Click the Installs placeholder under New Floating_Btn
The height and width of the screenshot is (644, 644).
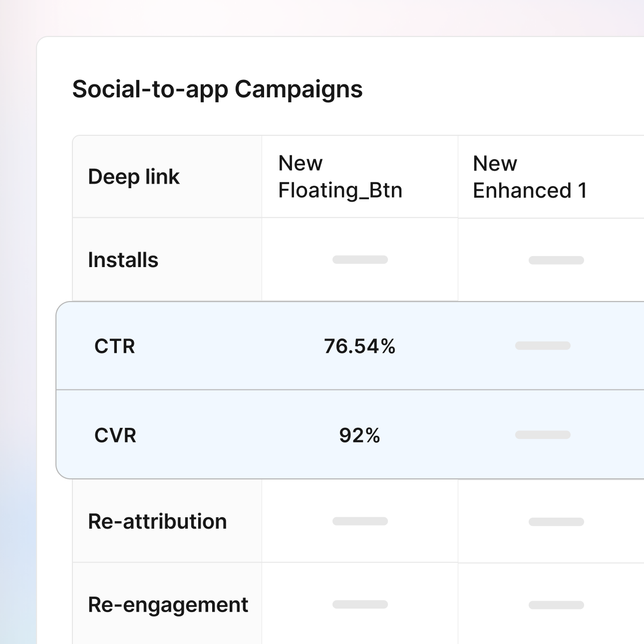[360, 260]
